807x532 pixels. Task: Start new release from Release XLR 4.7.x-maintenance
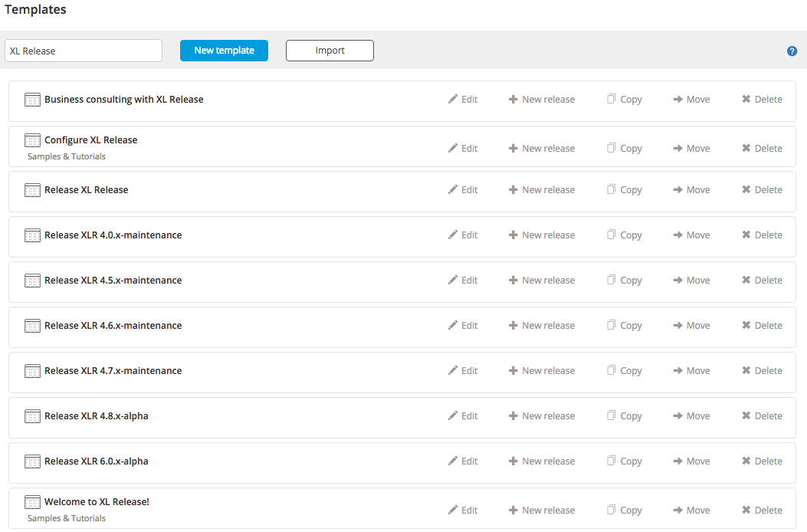[542, 371]
